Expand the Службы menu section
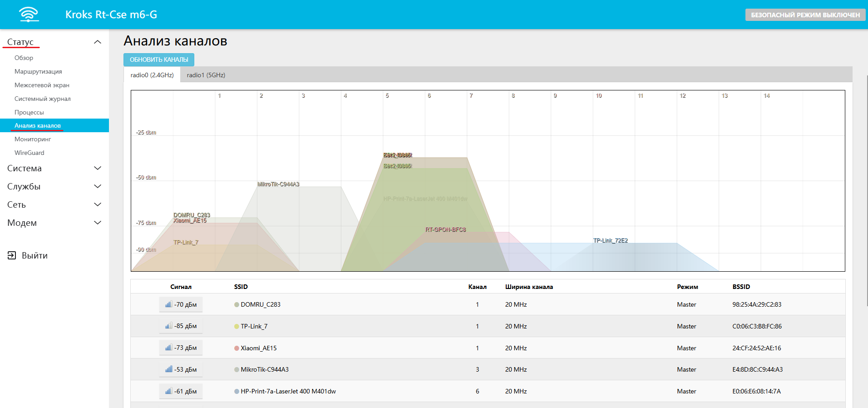 [97, 186]
